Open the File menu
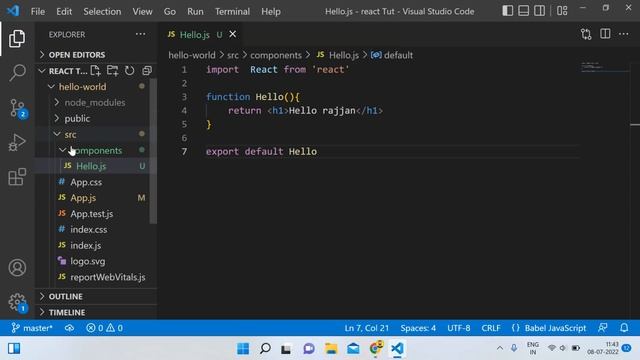This screenshot has width=640, height=360. 38,11
